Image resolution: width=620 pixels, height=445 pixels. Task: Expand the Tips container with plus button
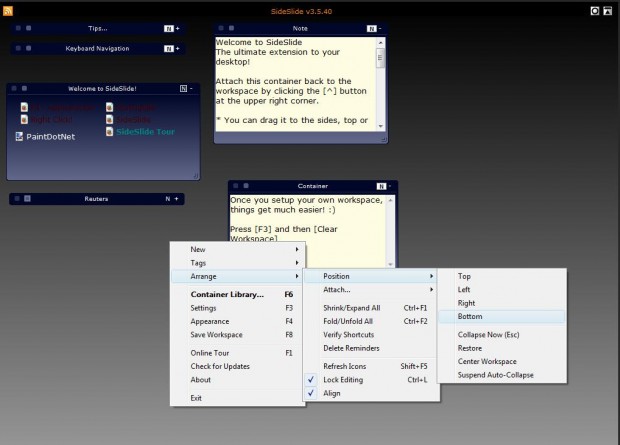point(178,28)
